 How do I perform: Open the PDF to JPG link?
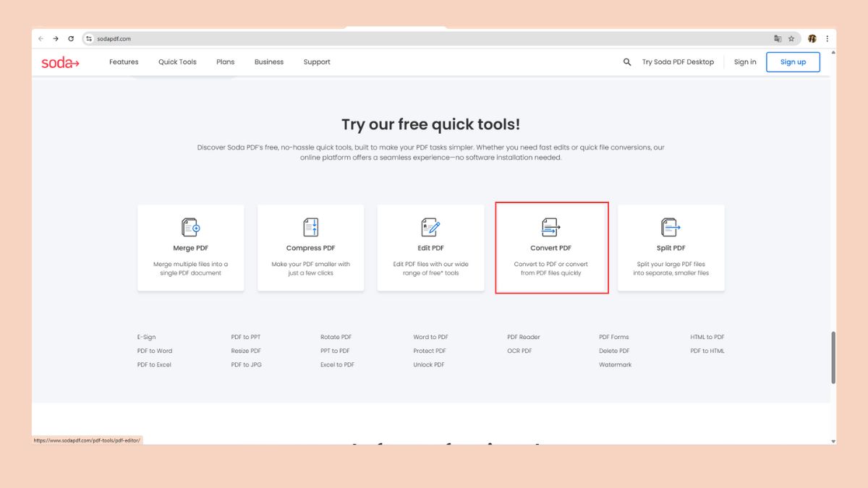coord(247,364)
